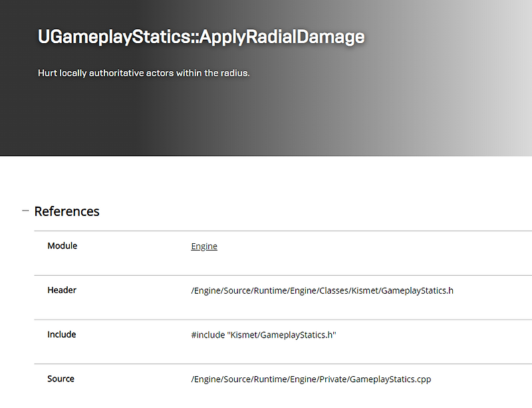Open the Engine module link
Image resolution: width=532 pixels, height=408 pixels.
203,246
